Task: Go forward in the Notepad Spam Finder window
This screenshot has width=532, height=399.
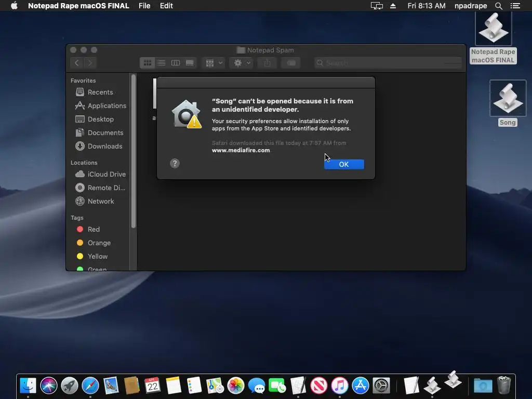Action: click(90, 63)
